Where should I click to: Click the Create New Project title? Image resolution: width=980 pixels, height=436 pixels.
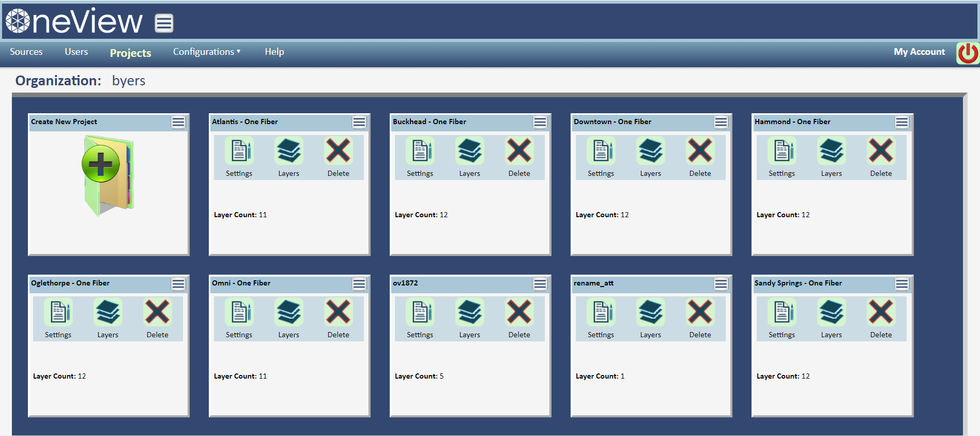(x=64, y=122)
